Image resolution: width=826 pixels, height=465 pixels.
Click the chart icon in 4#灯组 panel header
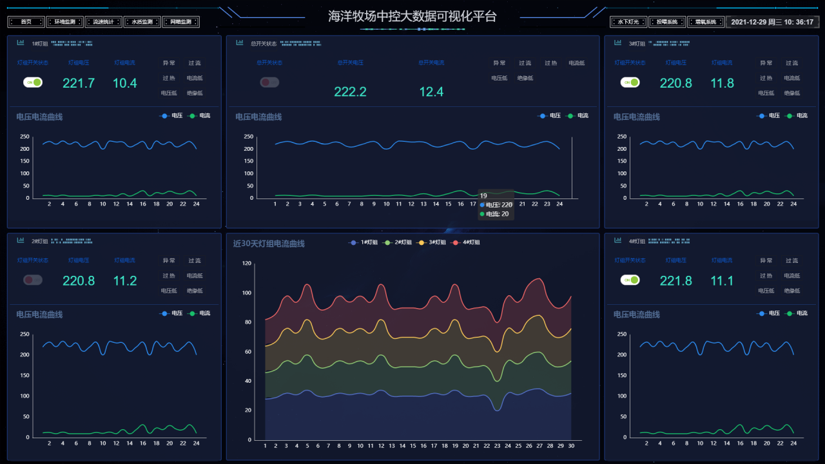(x=618, y=240)
